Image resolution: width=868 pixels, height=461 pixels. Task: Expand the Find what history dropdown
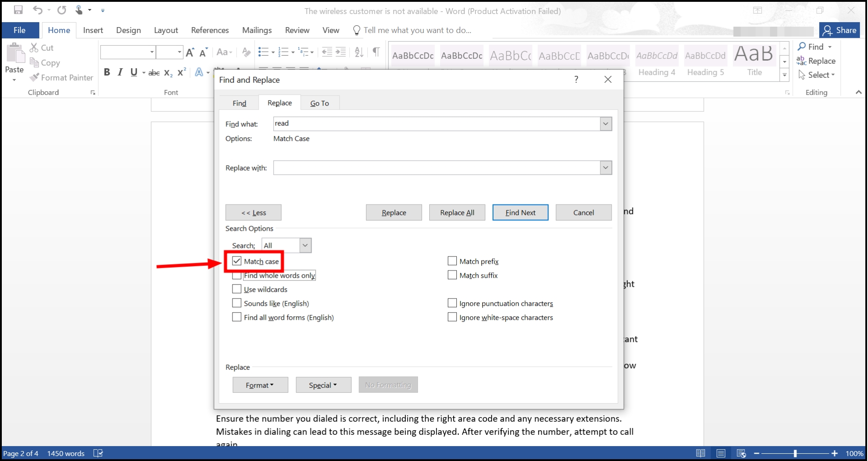[x=606, y=124]
